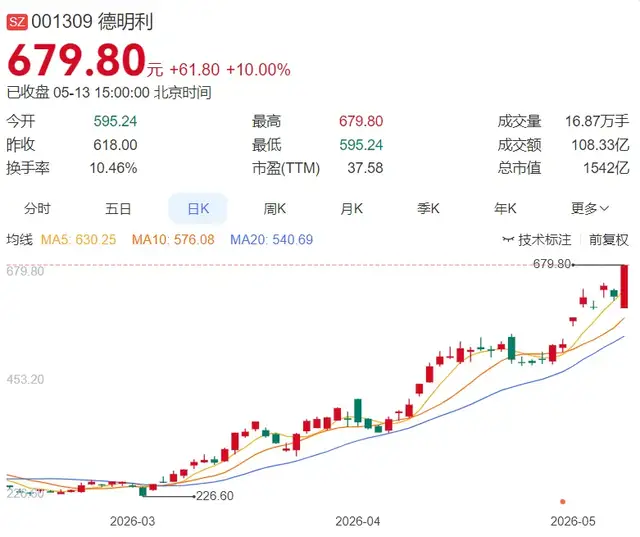The image size is (640, 537).
Task: Click the latest red candlestick at 679.80
Action: point(624,286)
